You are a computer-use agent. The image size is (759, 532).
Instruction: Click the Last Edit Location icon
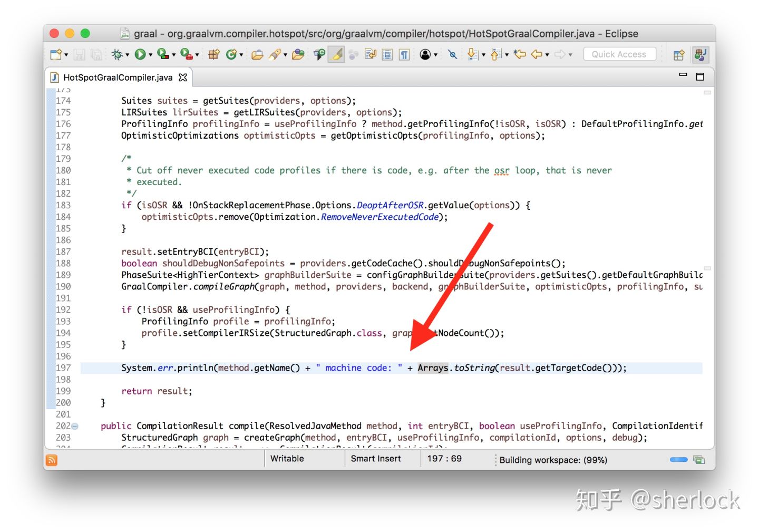coord(520,54)
